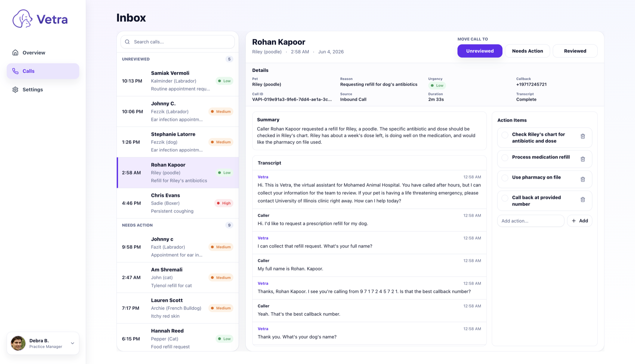Click the Summary paragraph text

pyautogui.click(x=366, y=135)
